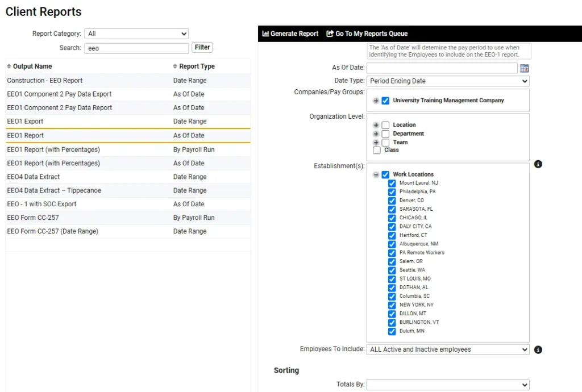Select EEO1 Report (with Percentages) As Of Date

(x=128, y=163)
